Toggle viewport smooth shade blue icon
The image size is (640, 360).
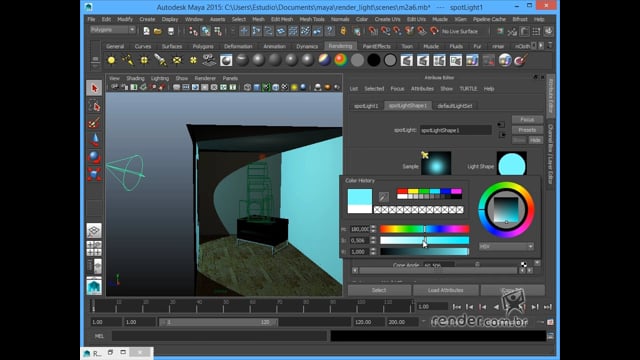coord(257,87)
